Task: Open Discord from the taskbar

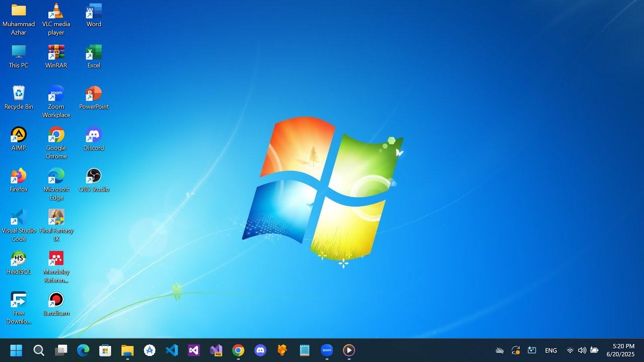Action: tap(260, 350)
